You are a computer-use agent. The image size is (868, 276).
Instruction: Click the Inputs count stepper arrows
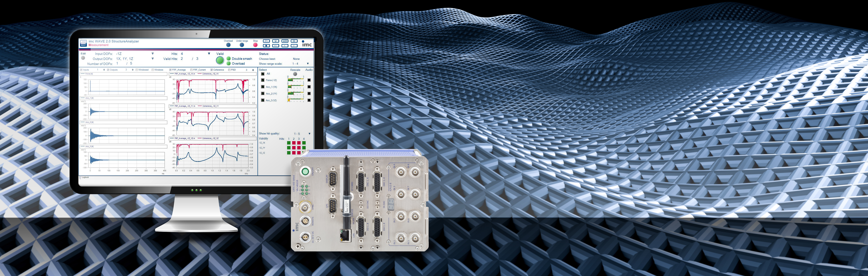coord(104,70)
